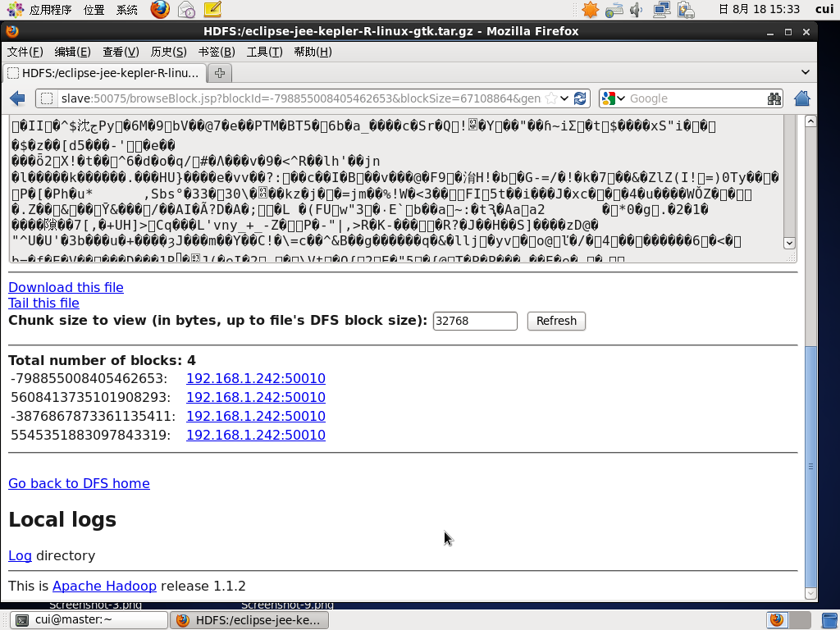Image resolution: width=840 pixels, height=630 pixels.
Task: Open the notes launcher with pencil icon
Action: 212,9
